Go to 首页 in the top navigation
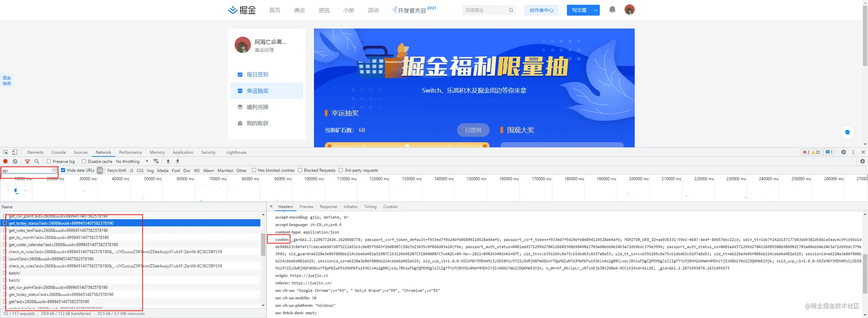 (275, 10)
